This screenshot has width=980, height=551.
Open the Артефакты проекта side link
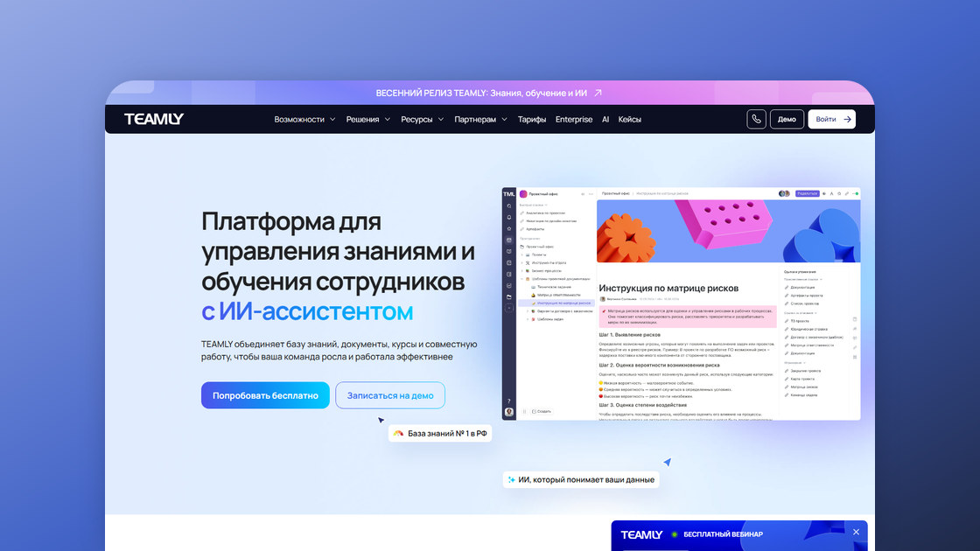(806, 296)
